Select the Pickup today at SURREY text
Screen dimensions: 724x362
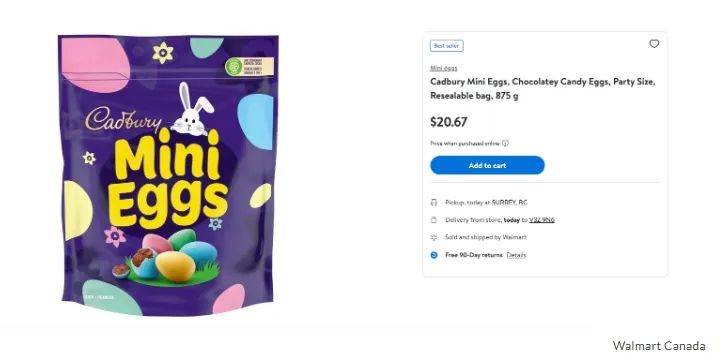click(x=486, y=202)
